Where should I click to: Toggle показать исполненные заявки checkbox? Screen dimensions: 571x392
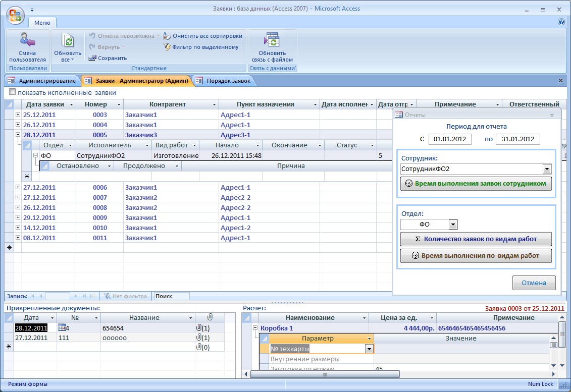point(12,93)
